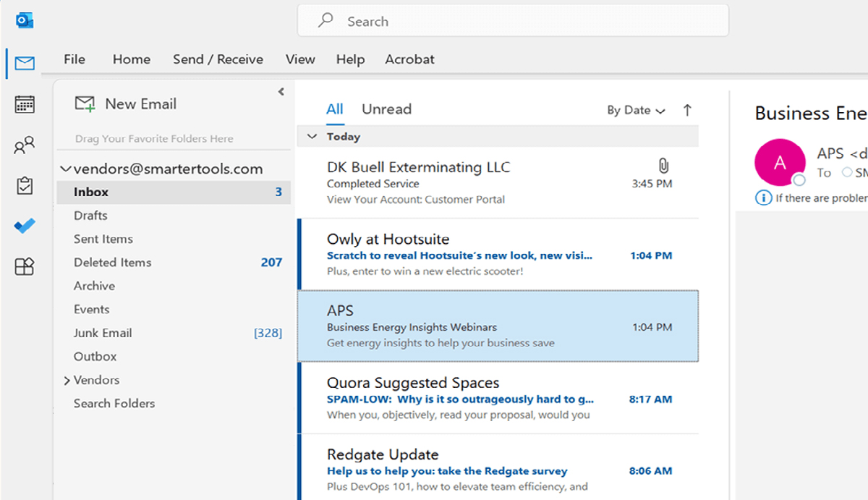This screenshot has width=868, height=500.
Task: Open the Tasks clipboard icon
Action: pyautogui.click(x=24, y=185)
